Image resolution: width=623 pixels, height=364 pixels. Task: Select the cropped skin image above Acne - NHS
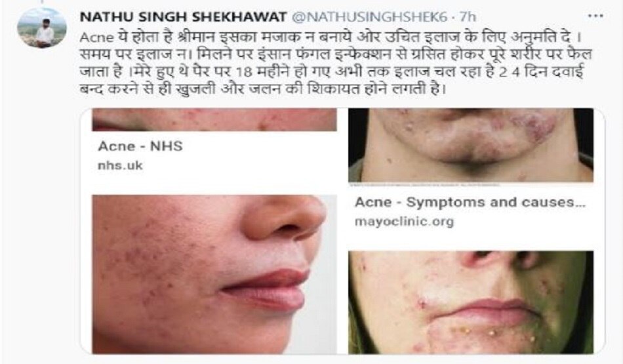pyautogui.click(x=214, y=119)
